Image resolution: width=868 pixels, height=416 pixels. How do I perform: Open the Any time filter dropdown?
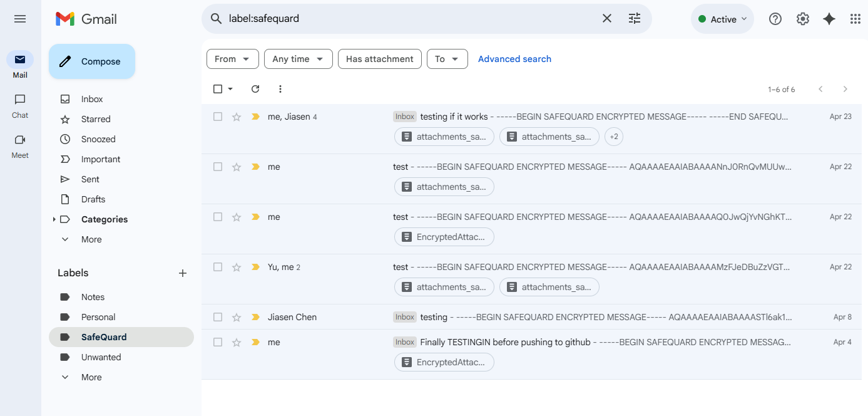click(298, 59)
